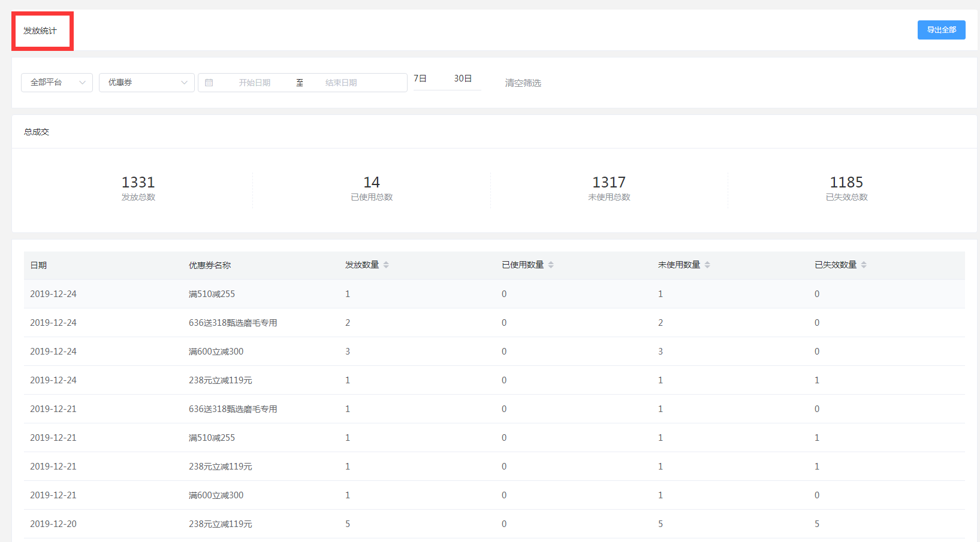Sort by 未使用数量 column arrows

point(707,265)
